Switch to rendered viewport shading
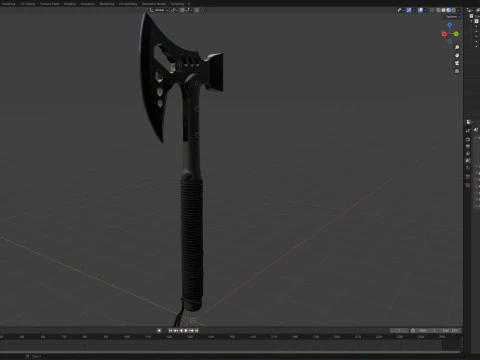480x360 pixels. point(454,10)
